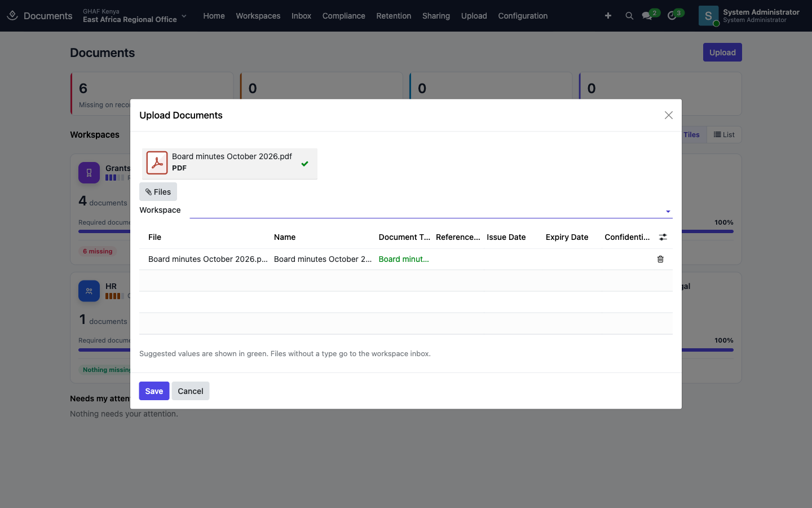Sort by the Name column header
Viewport: 812px width, 508px height.
(x=285, y=237)
